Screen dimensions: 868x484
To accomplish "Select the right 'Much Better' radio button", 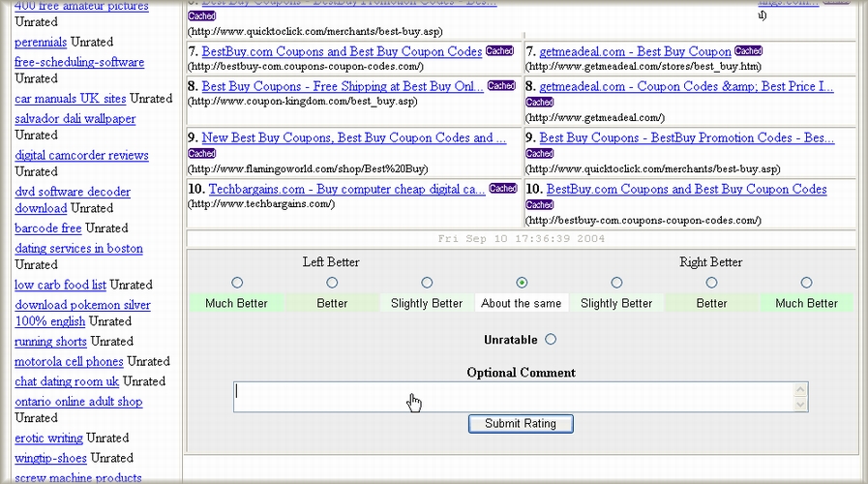I will point(807,283).
